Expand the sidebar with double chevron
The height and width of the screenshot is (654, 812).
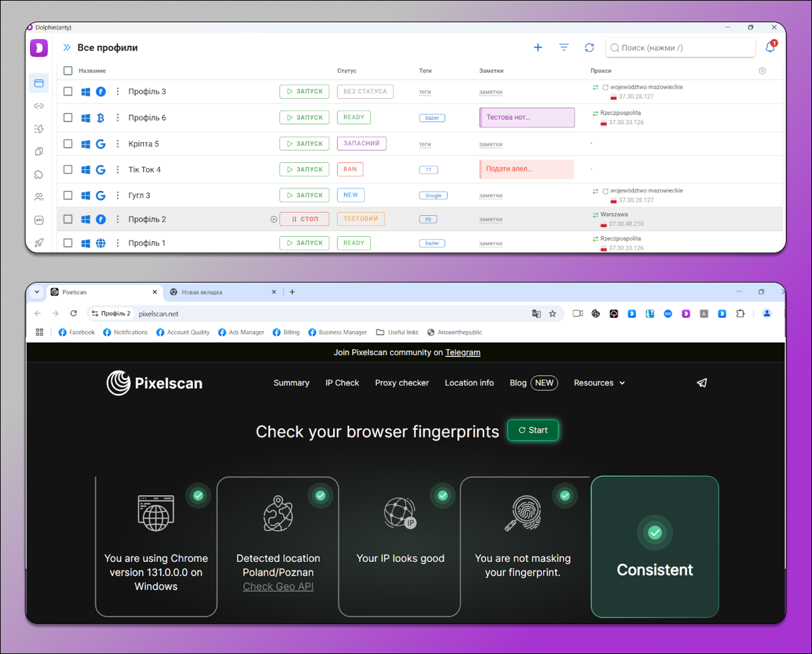67,48
